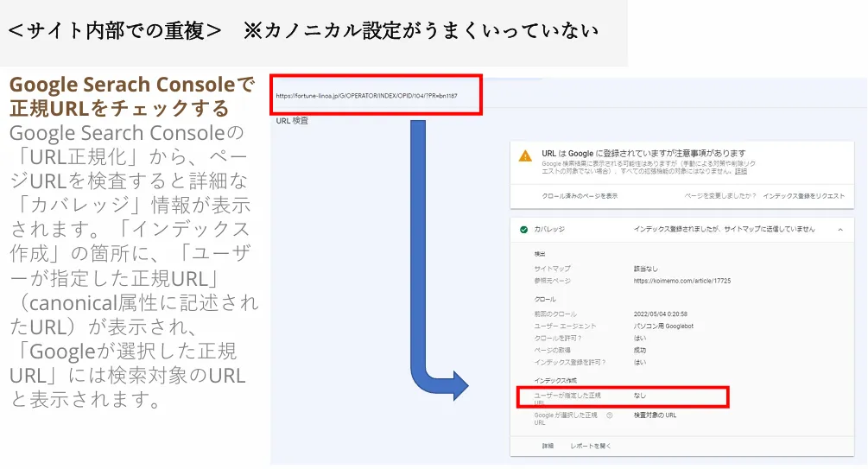The image size is (868, 469).
Task: Click coverage status 'インデックス登録されましたが…' text
Action: tap(724, 229)
